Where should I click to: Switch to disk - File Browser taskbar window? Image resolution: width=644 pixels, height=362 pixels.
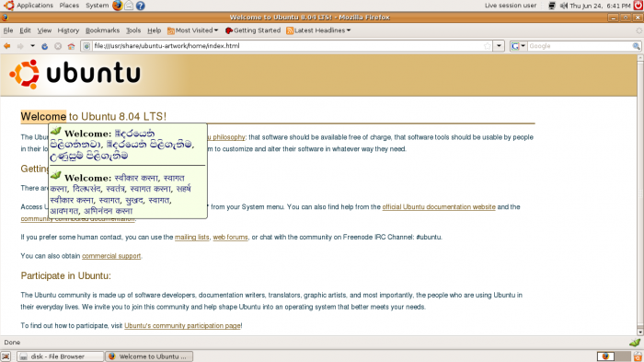[x=60, y=356]
